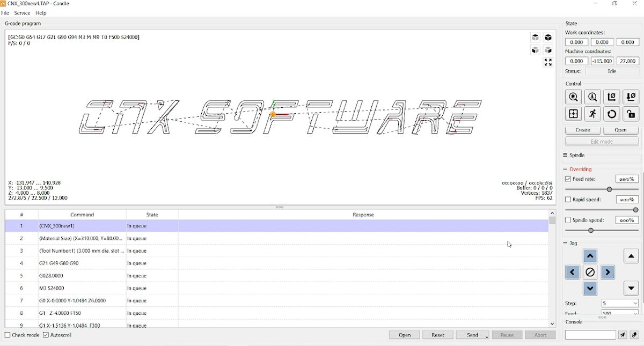Set the lower-left cube view in visualizer

[x=535, y=50]
